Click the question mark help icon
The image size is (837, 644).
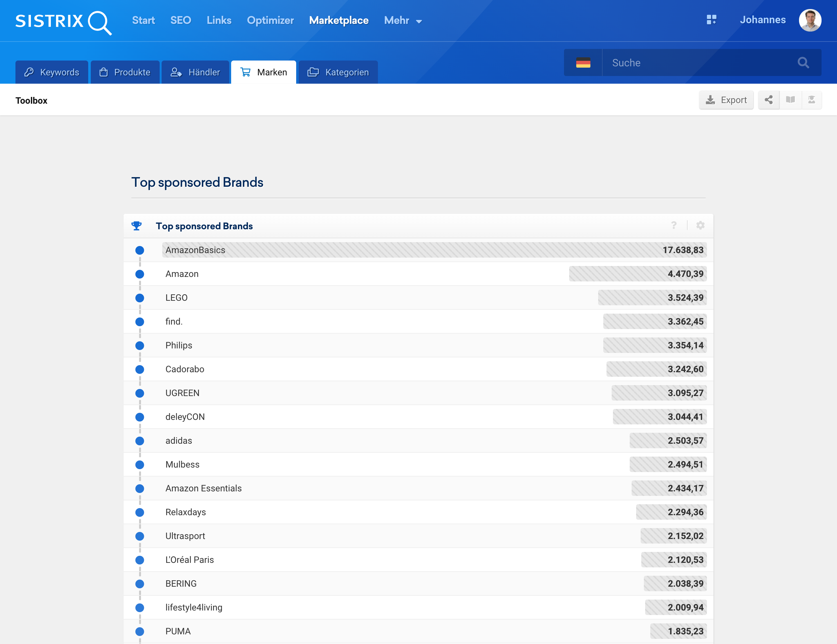tap(674, 225)
